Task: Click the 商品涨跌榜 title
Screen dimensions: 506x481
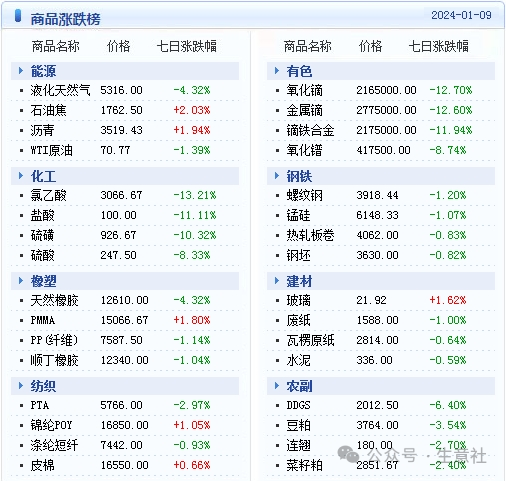Action: [x=65, y=19]
